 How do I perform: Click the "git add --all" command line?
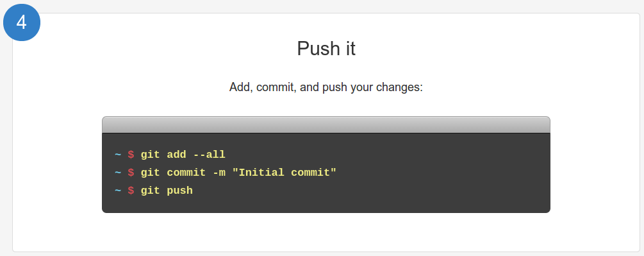click(x=183, y=155)
